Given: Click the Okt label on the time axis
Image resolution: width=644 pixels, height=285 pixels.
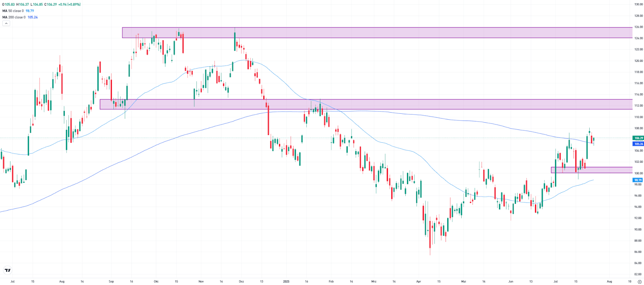Looking at the screenshot, I should coord(156,281).
